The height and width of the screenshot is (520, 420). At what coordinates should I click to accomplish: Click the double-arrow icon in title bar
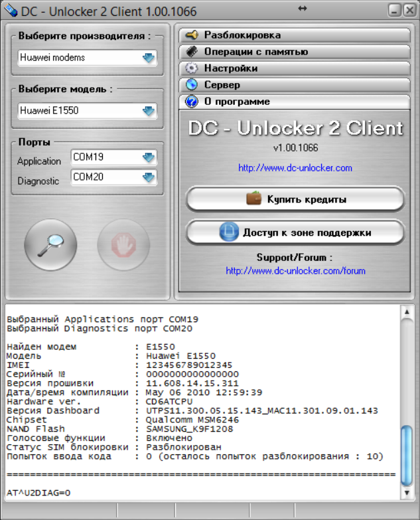coord(303,9)
